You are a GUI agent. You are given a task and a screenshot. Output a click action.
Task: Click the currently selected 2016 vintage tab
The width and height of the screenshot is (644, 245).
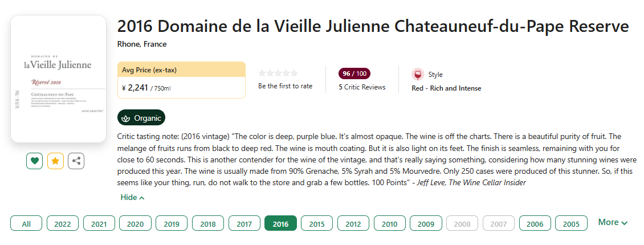(x=280, y=224)
